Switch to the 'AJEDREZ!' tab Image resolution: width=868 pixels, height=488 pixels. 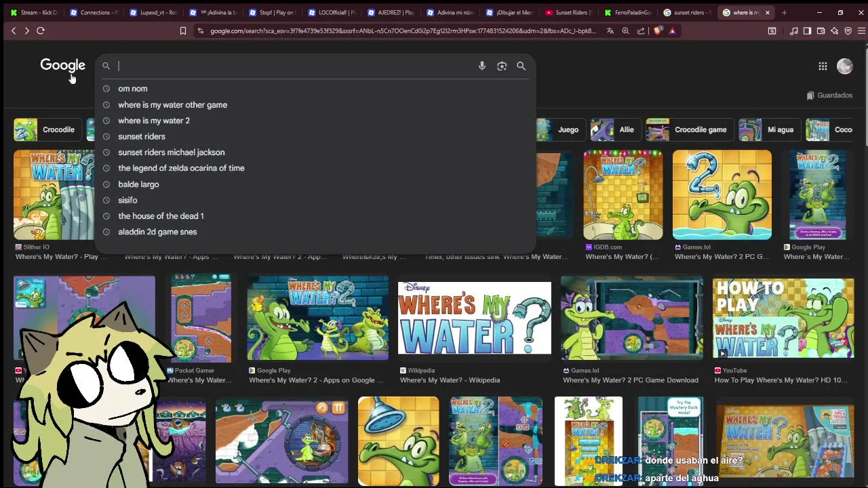tap(391, 12)
